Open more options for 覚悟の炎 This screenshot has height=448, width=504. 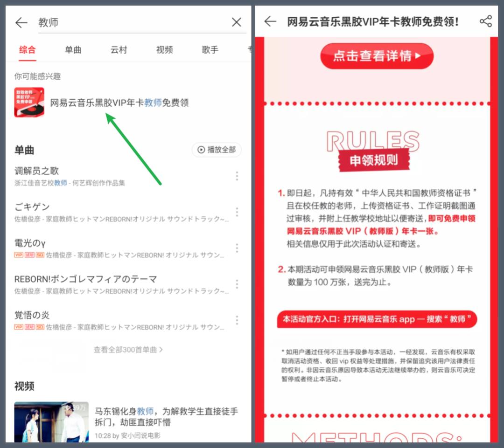(237, 320)
